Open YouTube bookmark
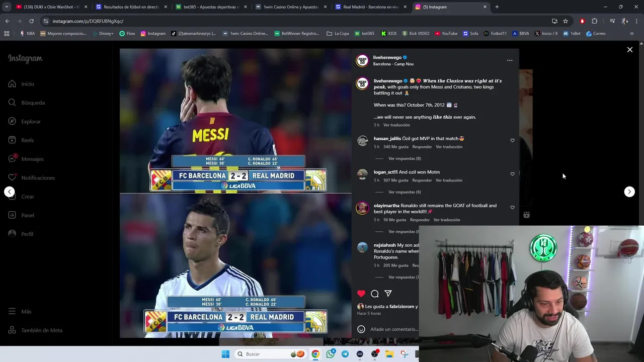644x362 pixels. click(446, 34)
